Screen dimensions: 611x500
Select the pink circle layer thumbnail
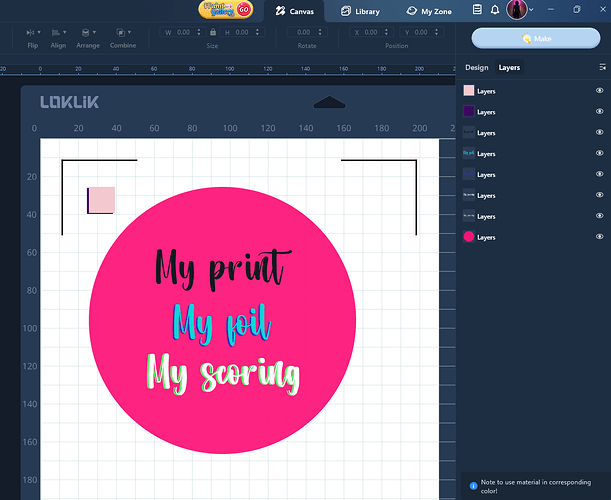point(468,237)
